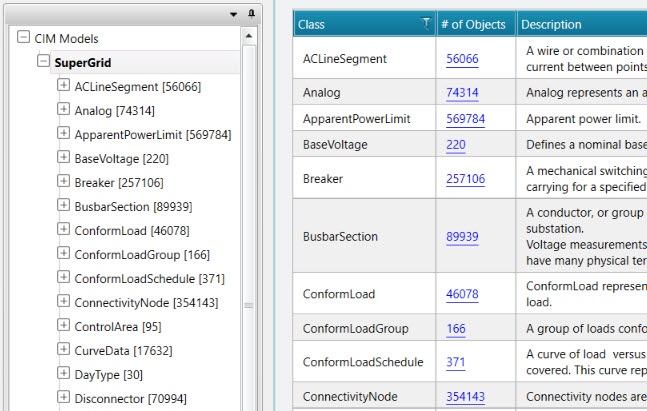Image resolution: width=647 pixels, height=411 pixels.
Task: Expand the ControlArea [95] node
Action: tap(63, 325)
